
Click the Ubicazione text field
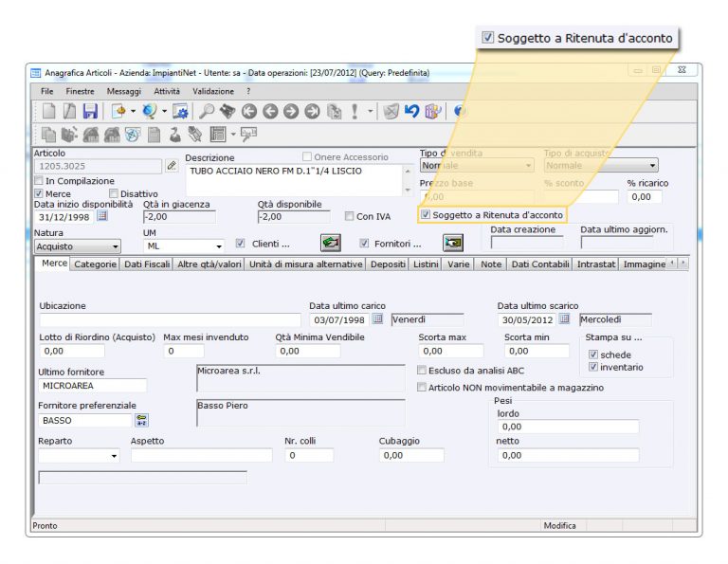point(169,320)
